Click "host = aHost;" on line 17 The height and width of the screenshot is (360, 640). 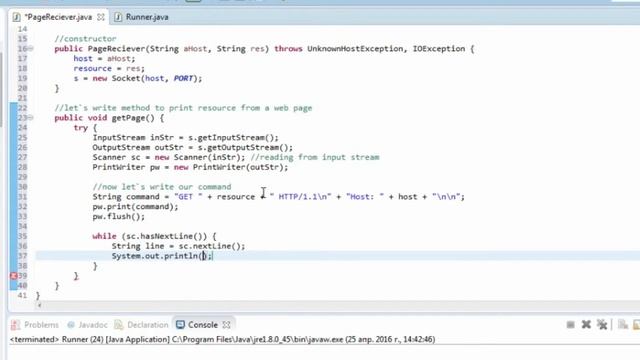pos(104,58)
